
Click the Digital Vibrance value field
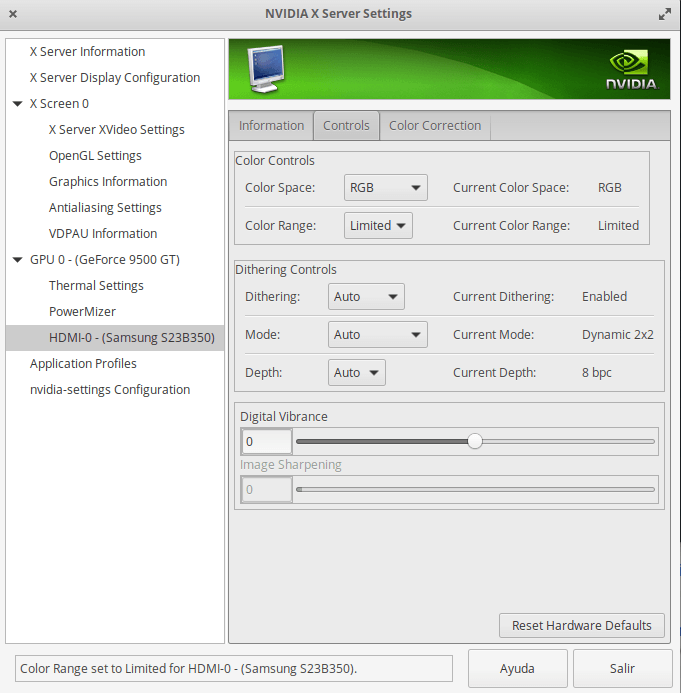point(267,442)
